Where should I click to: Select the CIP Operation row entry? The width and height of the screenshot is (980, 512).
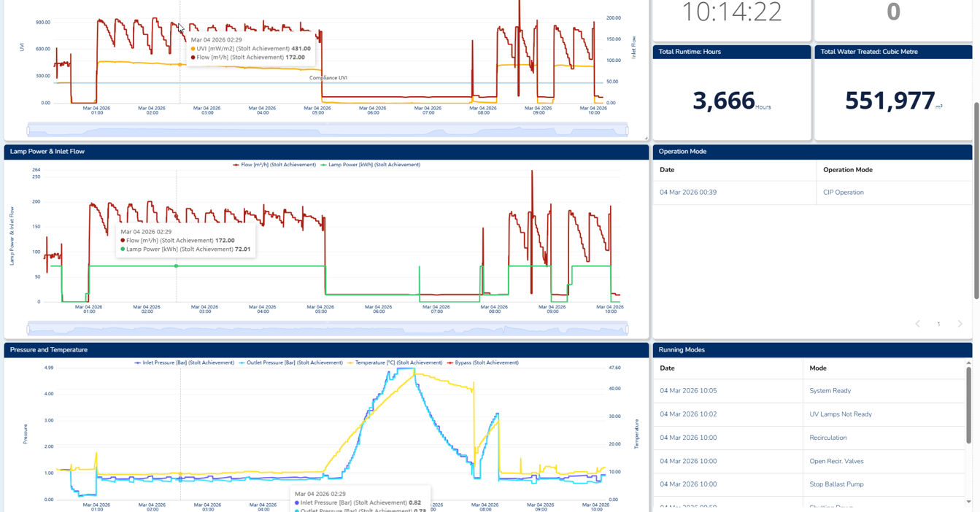[x=843, y=193]
